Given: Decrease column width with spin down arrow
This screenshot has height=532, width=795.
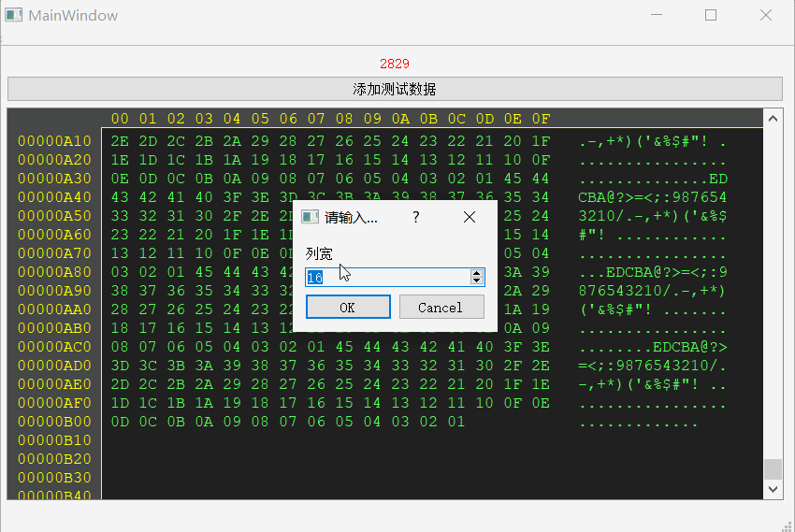Looking at the screenshot, I should click(x=476, y=280).
